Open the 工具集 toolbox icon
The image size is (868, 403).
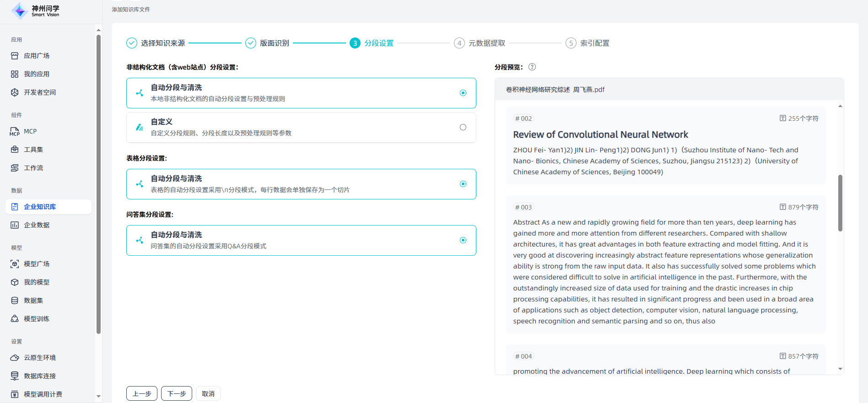click(x=15, y=150)
